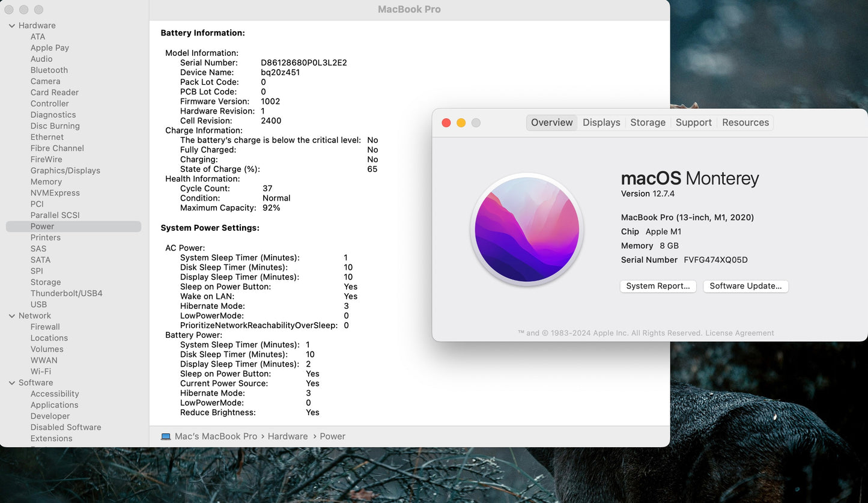Show Graphics/Displays hardware info
Screen dimensions: 868x503
coord(65,171)
